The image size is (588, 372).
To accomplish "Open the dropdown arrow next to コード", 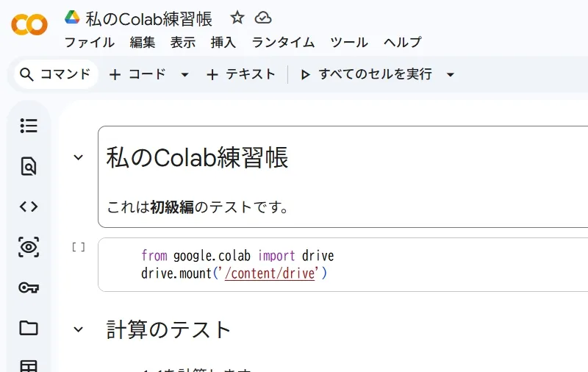I will pyautogui.click(x=184, y=74).
